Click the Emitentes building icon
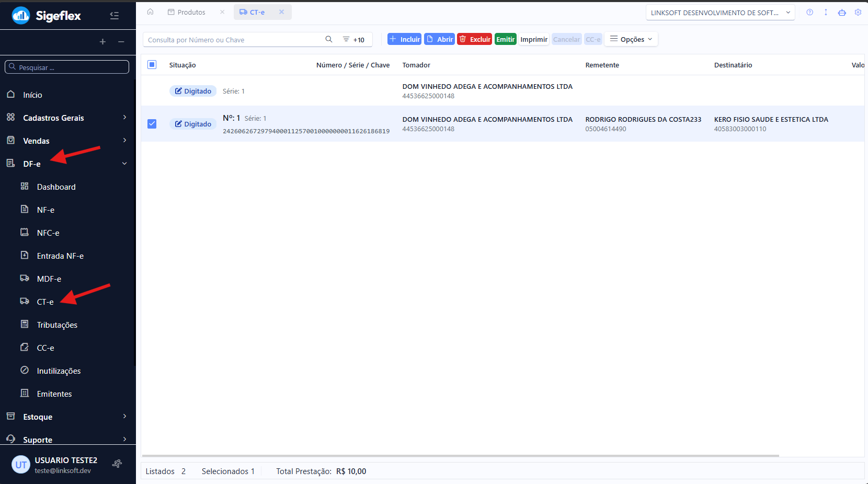This screenshot has width=868, height=484. (x=25, y=394)
